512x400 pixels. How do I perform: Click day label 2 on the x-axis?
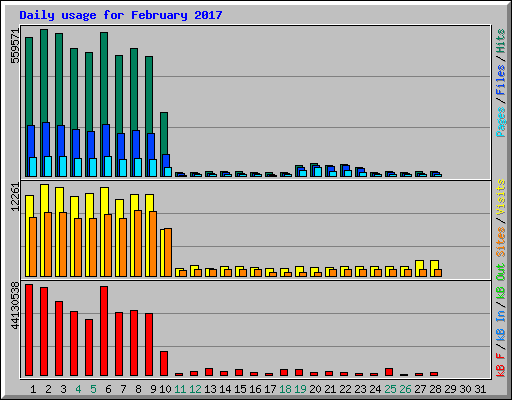click(48, 389)
